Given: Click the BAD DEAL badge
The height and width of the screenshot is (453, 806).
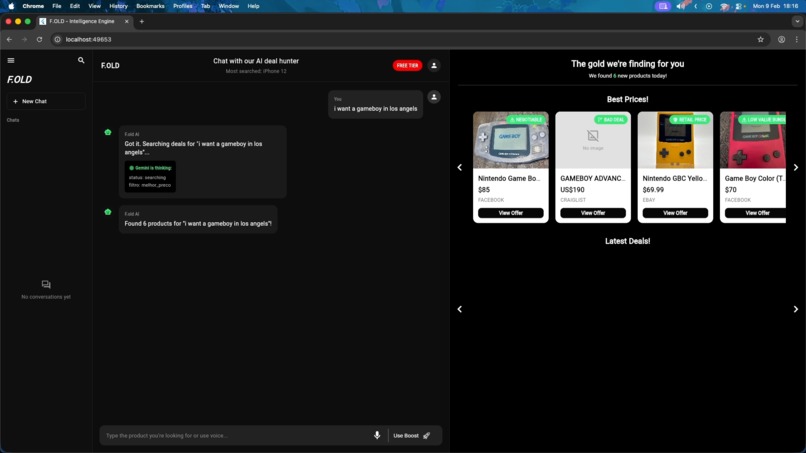Looking at the screenshot, I should pyautogui.click(x=611, y=119).
